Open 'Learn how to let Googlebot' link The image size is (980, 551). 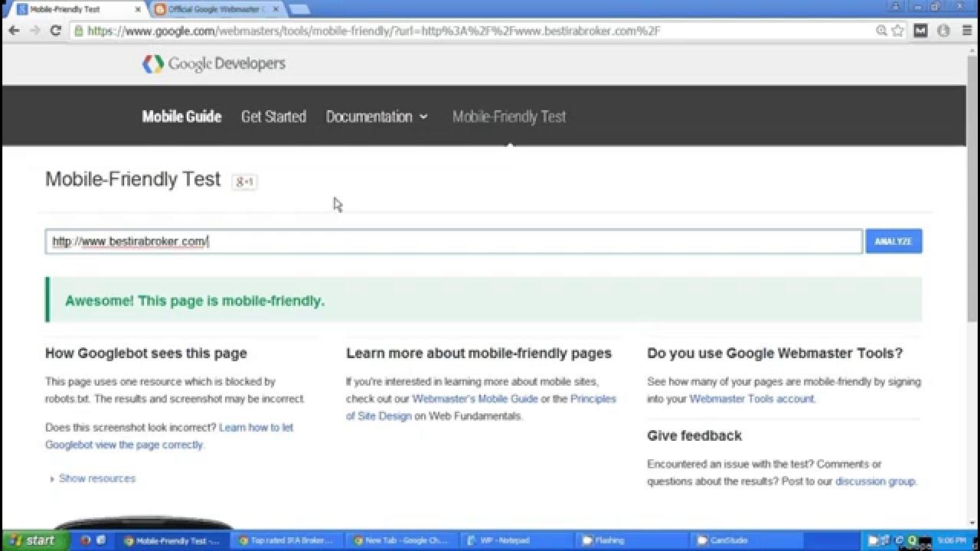point(169,436)
